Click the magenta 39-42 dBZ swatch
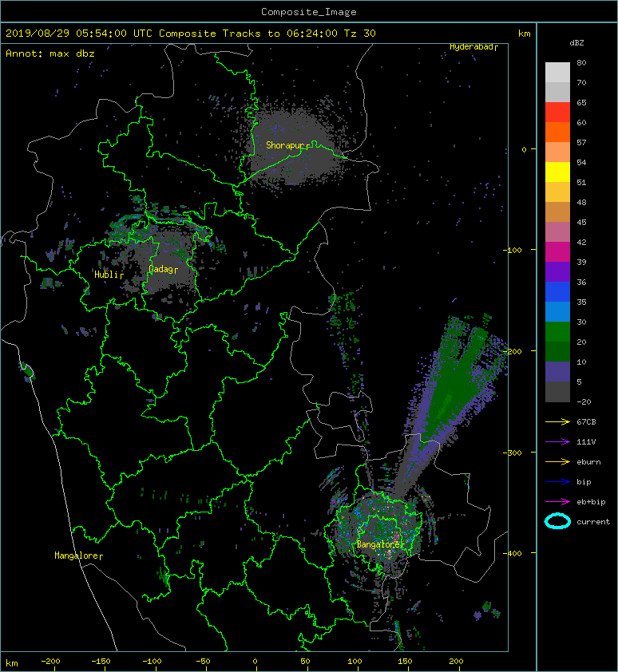The height and width of the screenshot is (672, 618). pyautogui.click(x=557, y=252)
